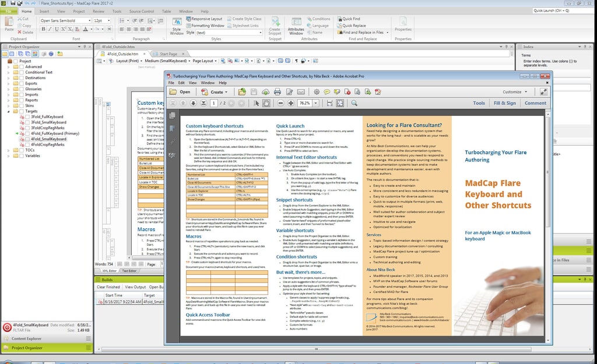
Task: Expand the TOCs folder
Action: [x=8, y=150]
